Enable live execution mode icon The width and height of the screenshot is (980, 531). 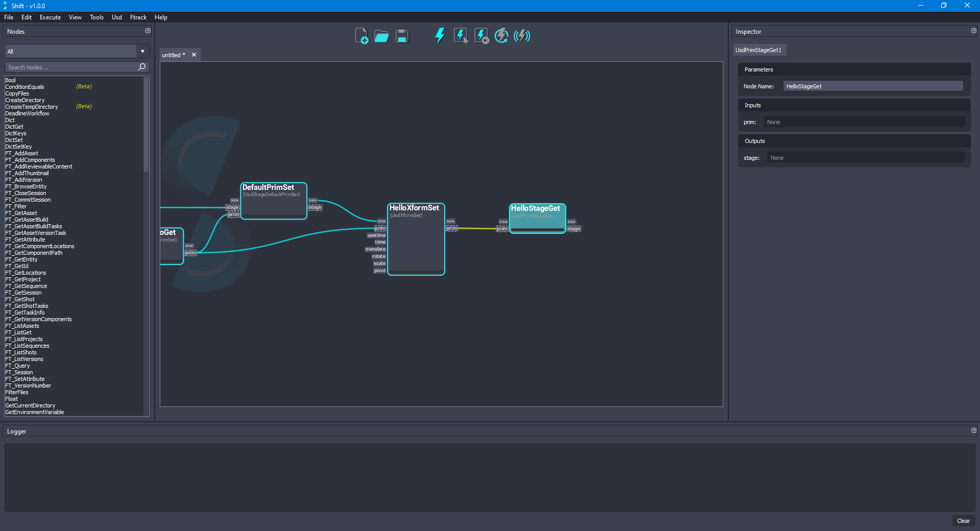coord(522,36)
